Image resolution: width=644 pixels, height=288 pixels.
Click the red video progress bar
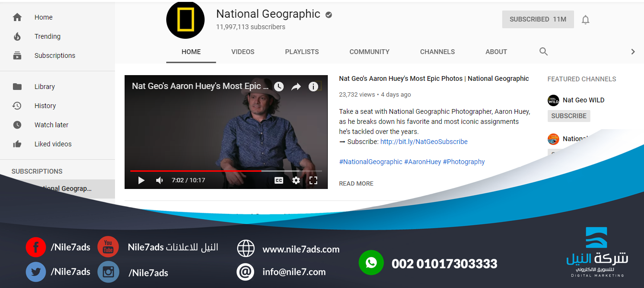[195, 171]
